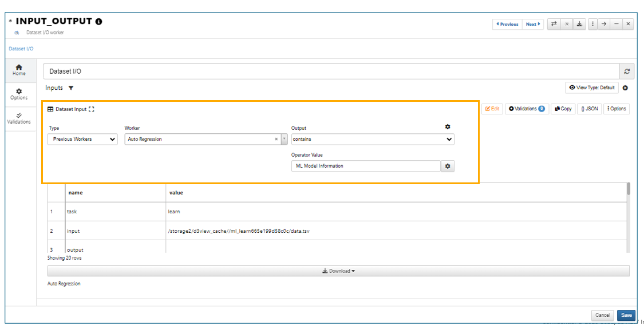
Task: Open the Type dropdown showing Previous Workers
Action: 82,139
